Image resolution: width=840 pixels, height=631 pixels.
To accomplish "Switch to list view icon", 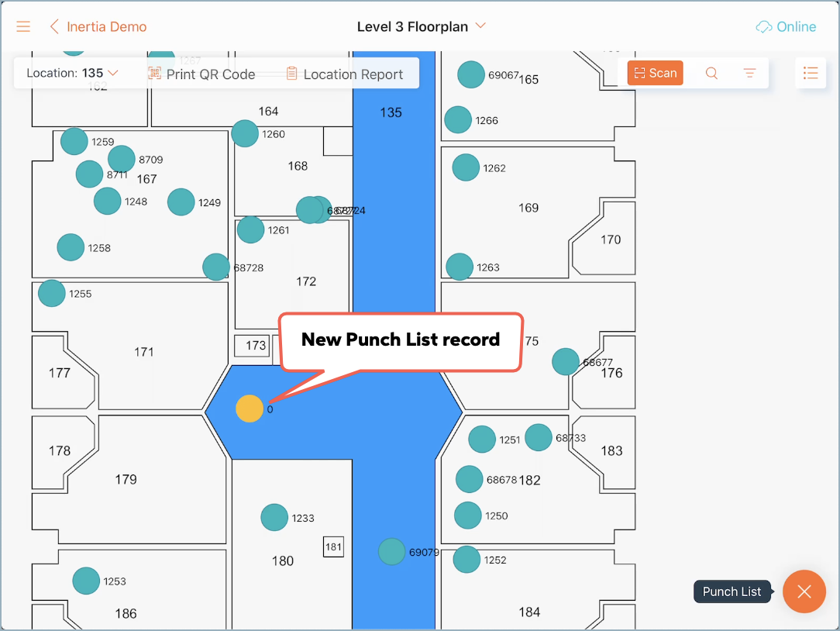I will point(811,73).
